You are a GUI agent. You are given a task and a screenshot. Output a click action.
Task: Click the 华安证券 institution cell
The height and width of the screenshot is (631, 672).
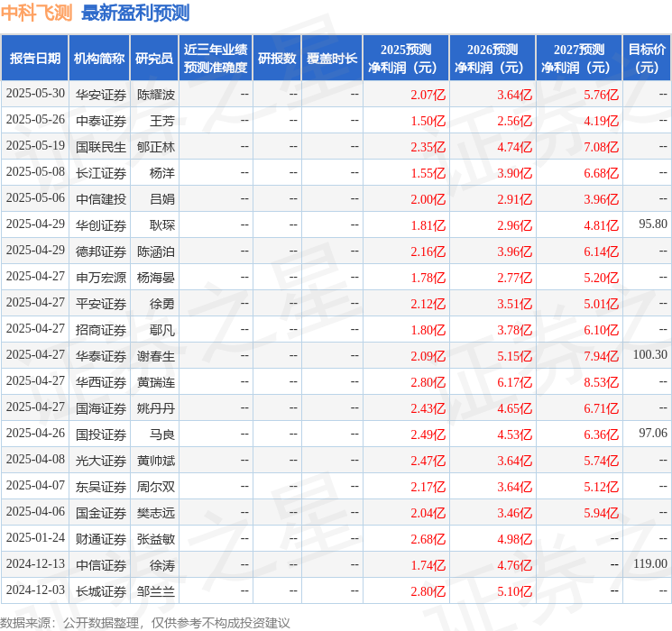coord(101,95)
